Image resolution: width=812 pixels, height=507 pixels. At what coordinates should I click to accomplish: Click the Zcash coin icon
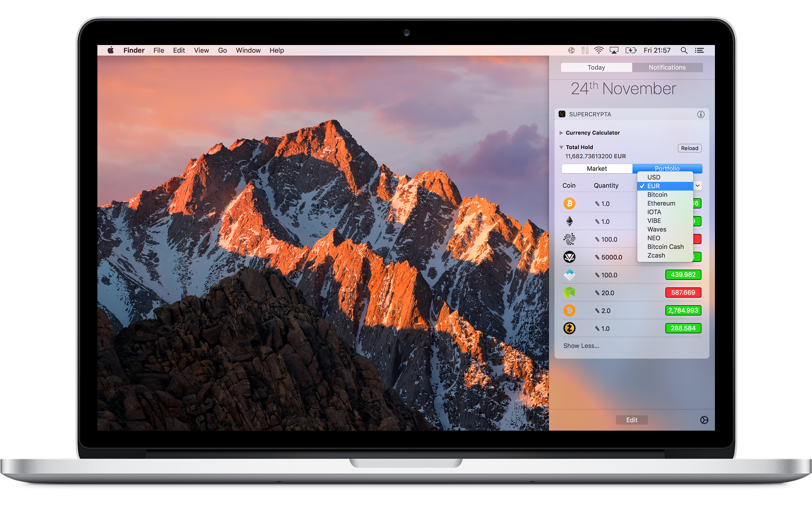569,328
